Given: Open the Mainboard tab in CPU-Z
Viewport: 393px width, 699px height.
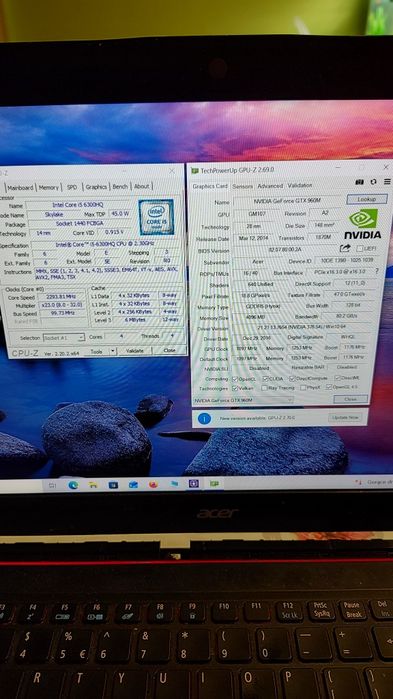Looking at the screenshot, I should tap(20, 188).
